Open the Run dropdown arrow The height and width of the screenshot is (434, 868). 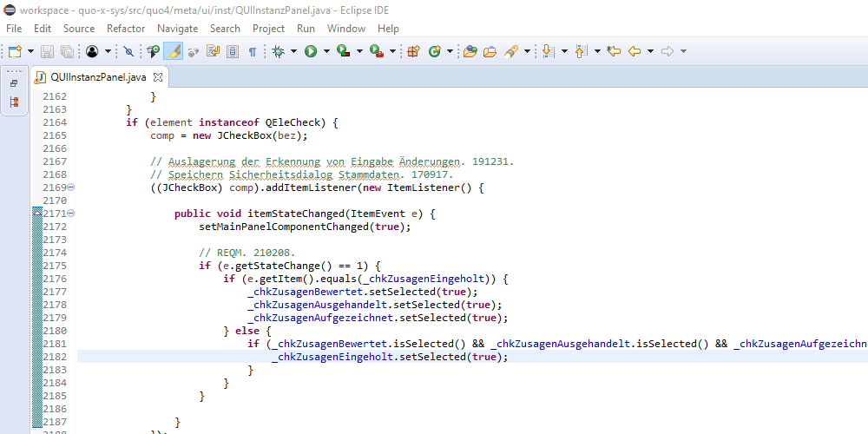click(326, 51)
